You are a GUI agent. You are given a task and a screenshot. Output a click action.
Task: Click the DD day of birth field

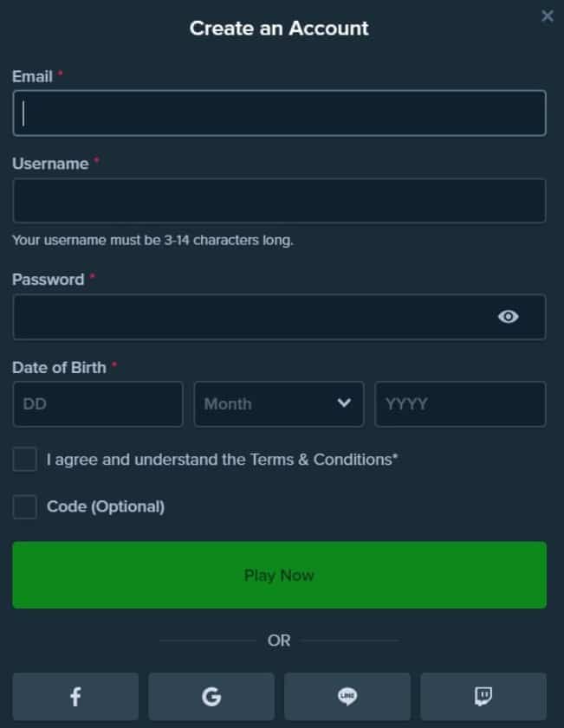point(98,404)
